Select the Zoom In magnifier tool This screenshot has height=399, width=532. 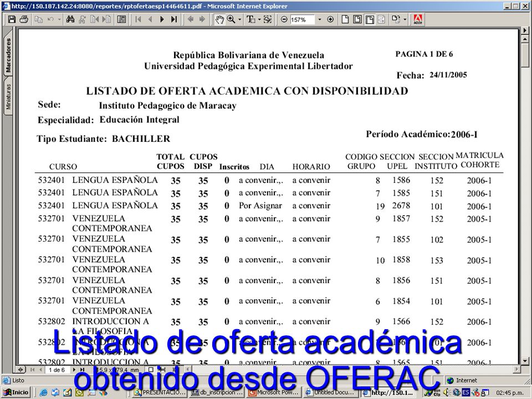click(231, 19)
